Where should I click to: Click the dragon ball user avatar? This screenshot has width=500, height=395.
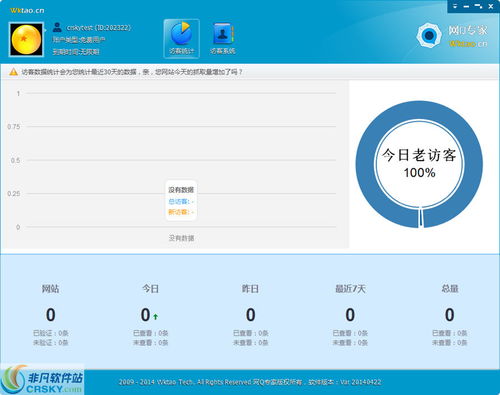(26, 39)
